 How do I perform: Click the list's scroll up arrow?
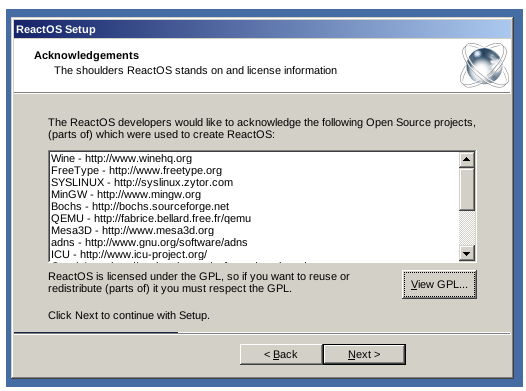pos(466,159)
